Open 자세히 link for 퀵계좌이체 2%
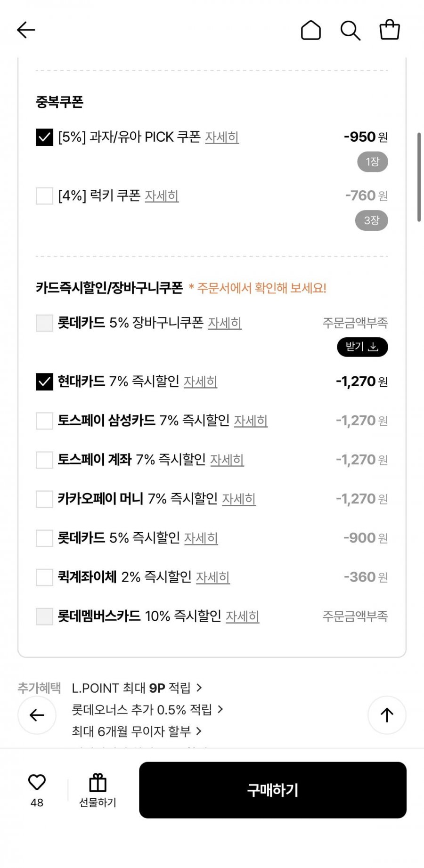Viewport: 424px width, 868px height. (213, 577)
